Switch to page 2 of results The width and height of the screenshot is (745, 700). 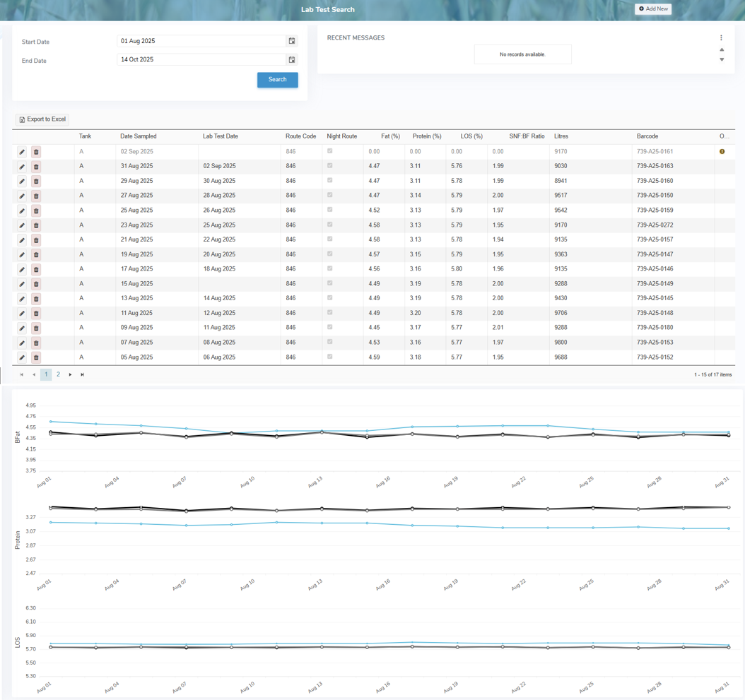[58, 375]
